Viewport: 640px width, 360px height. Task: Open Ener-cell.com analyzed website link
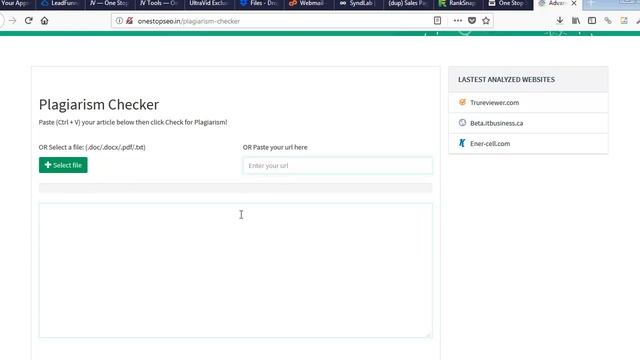490,143
